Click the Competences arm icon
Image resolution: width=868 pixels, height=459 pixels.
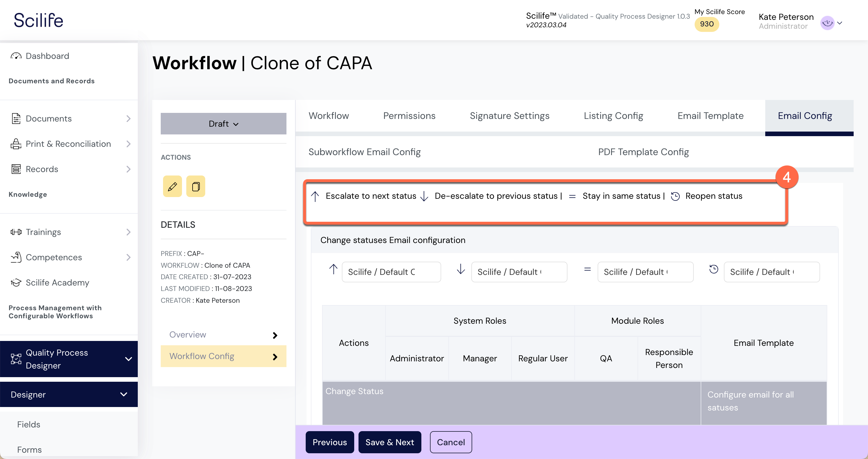point(16,257)
